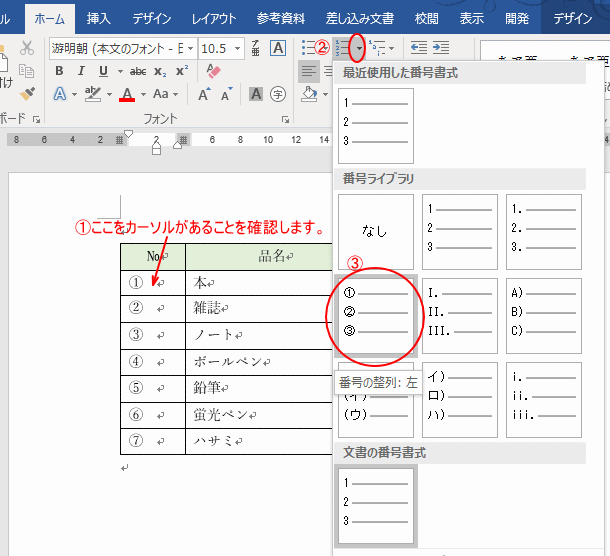Clear all formatting with eraser icon
Image resolution: width=610 pixels, height=556 pixels.
[213, 71]
